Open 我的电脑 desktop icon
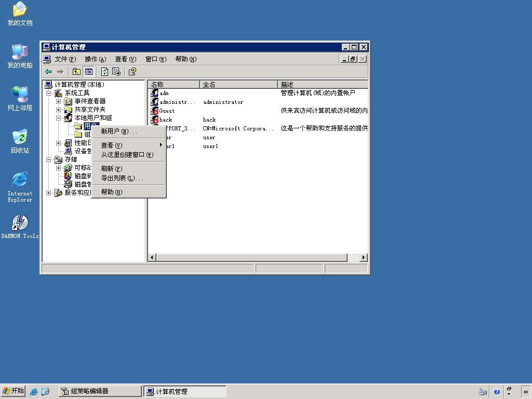This screenshot has width=532, height=399. pos(20,57)
